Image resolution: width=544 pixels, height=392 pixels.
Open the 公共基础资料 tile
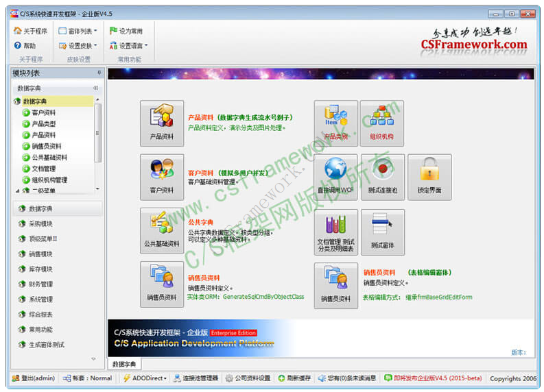162,231
